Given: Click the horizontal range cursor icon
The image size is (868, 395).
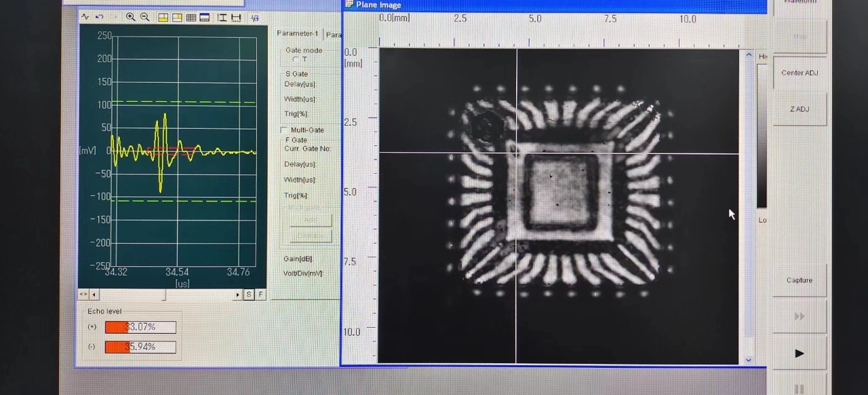Looking at the screenshot, I should (x=235, y=18).
